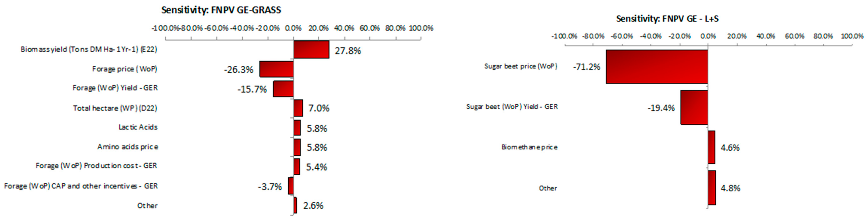Click the Biomass yield bar labeled 27.8%
The width and height of the screenshot is (868, 219).
(x=311, y=50)
